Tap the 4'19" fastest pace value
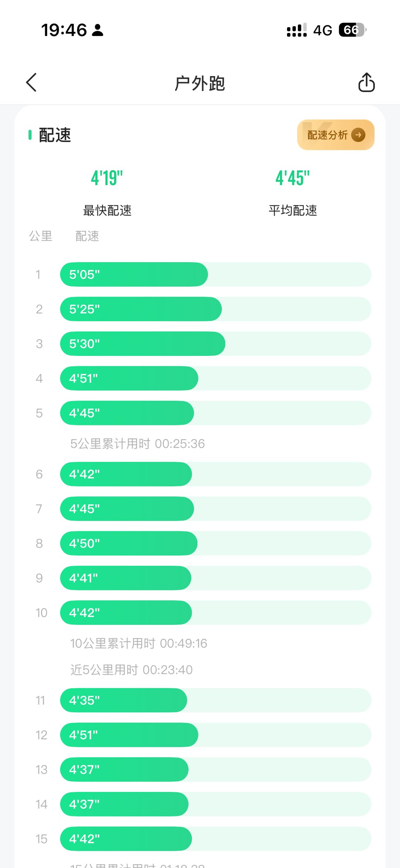The image size is (400, 868). point(107,178)
